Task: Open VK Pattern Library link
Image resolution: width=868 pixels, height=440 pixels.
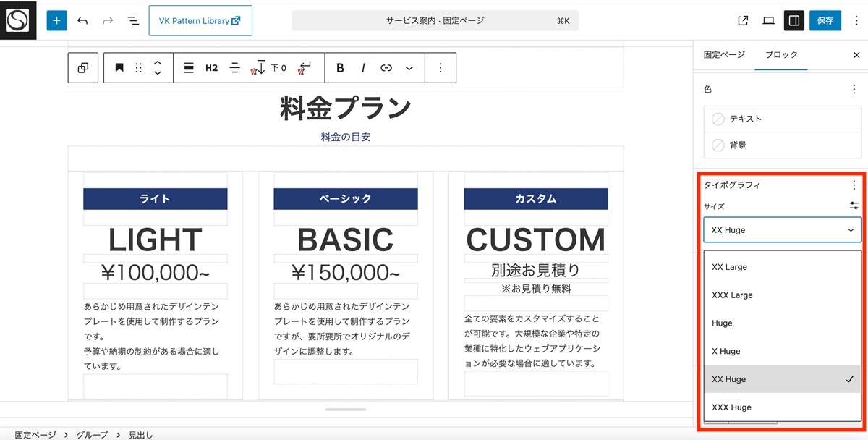Action: [x=200, y=21]
